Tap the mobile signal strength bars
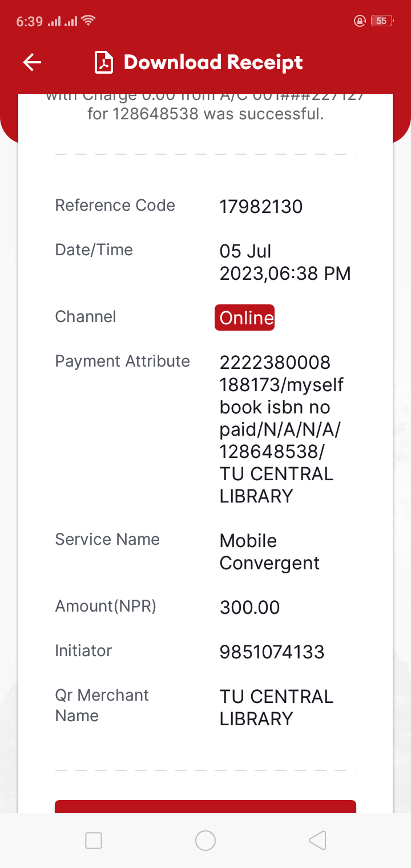The image size is (411, 868). [62, 22]
